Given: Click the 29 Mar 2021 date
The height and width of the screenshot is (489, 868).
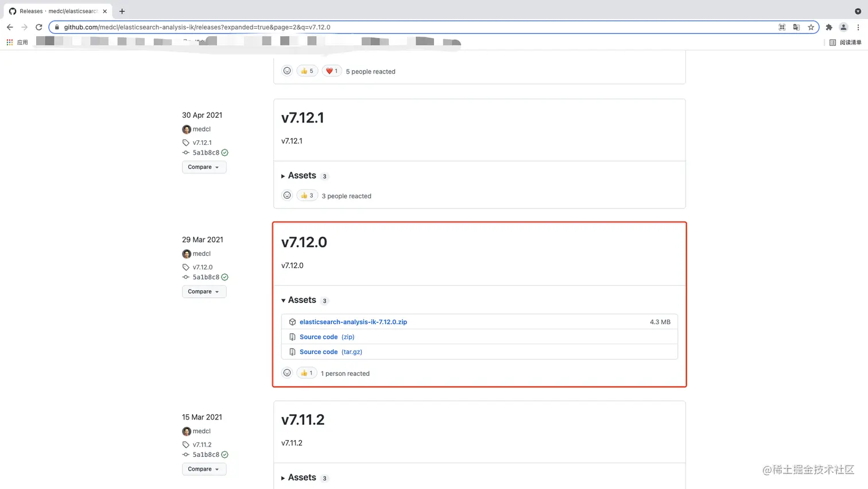Looking at the screenshot, I should [203, 240].
